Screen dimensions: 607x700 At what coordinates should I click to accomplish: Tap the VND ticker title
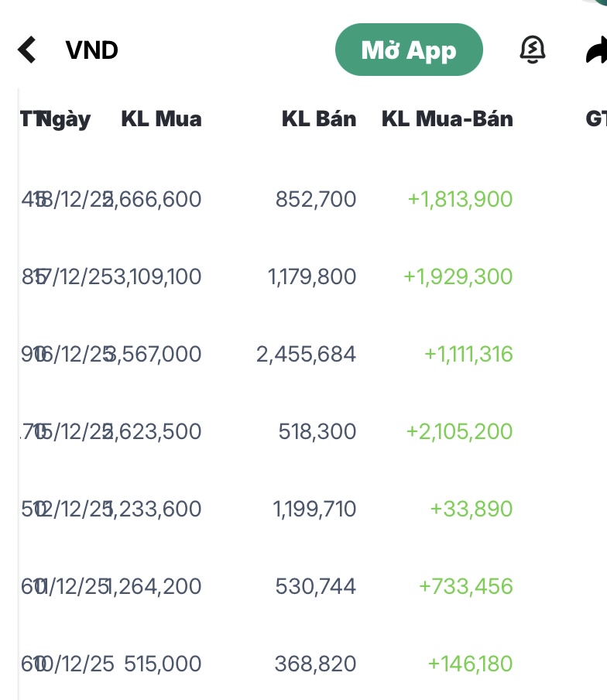click(x=92, y=50)
